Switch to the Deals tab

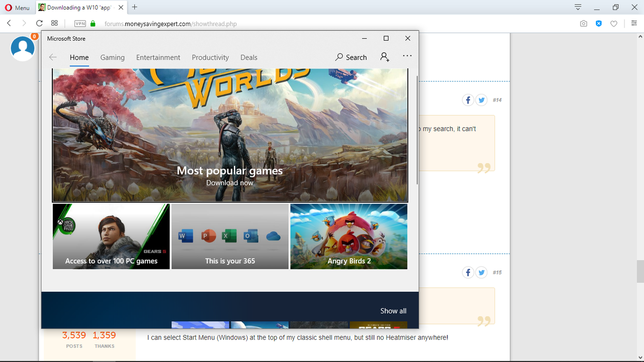(249, 57)
